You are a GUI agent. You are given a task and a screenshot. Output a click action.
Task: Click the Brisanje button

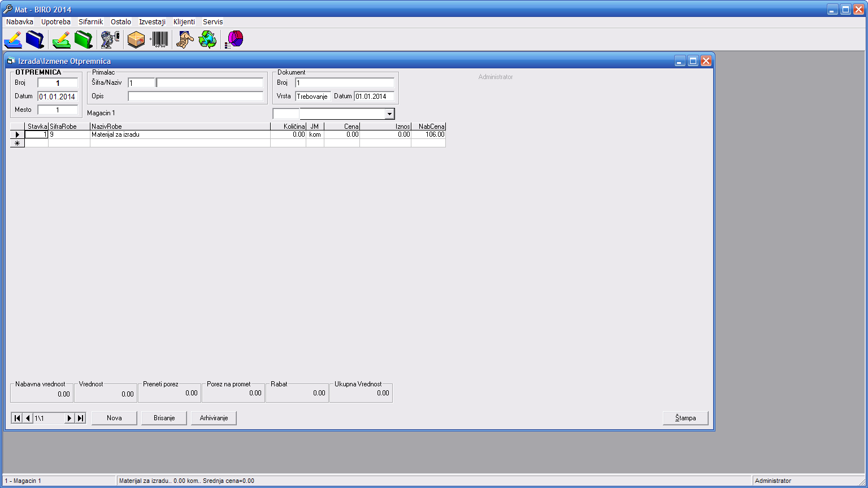[164, 418]
